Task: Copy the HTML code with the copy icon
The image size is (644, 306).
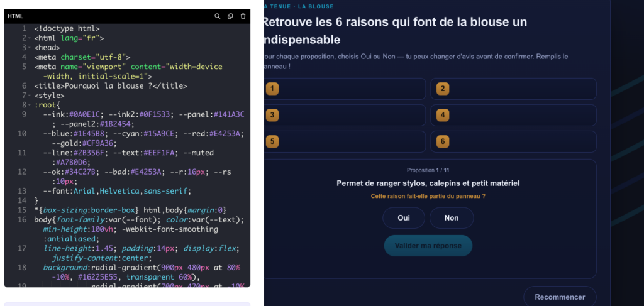Action: (x=230, y=16)
